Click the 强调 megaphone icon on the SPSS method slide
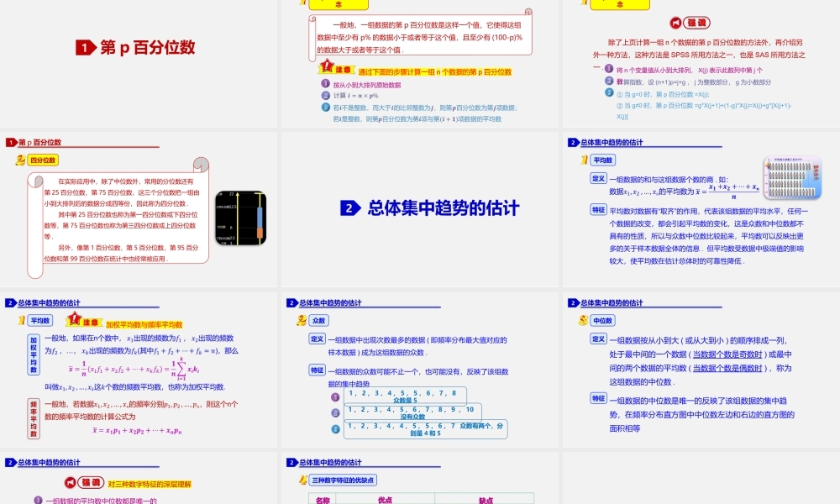Screen dimensions: 840x504 (675, 23)
